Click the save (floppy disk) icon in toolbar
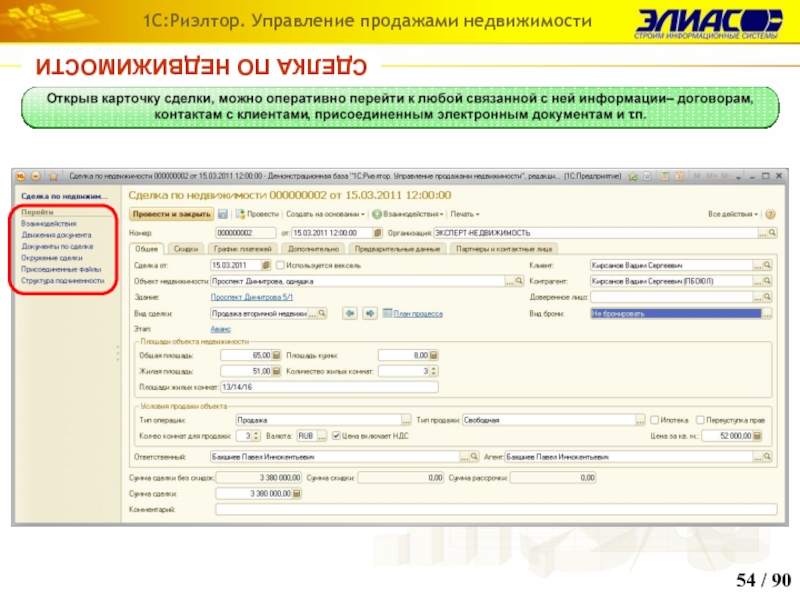 click(223, 214)
